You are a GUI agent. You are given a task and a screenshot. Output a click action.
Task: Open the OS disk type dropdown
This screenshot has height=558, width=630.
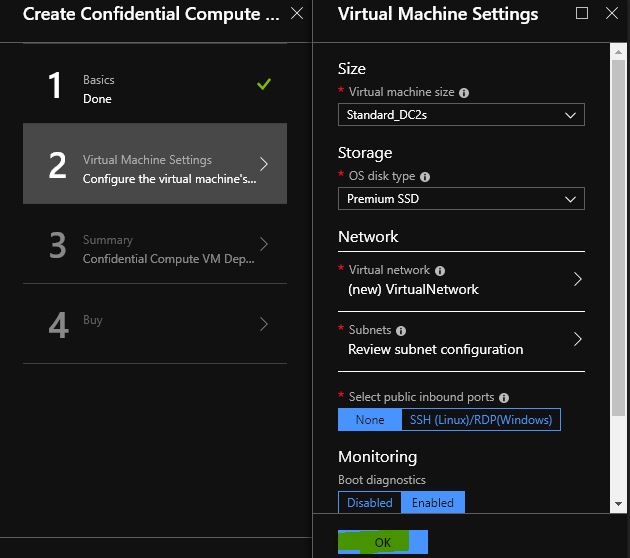[461, 199]
